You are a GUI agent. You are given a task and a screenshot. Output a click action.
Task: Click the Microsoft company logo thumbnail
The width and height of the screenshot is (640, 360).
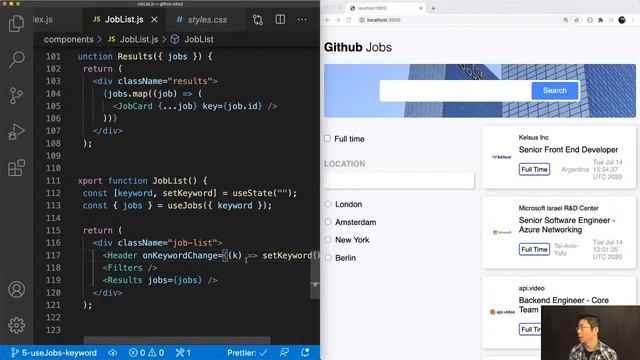pyautogui.click(x=502, y=232)
